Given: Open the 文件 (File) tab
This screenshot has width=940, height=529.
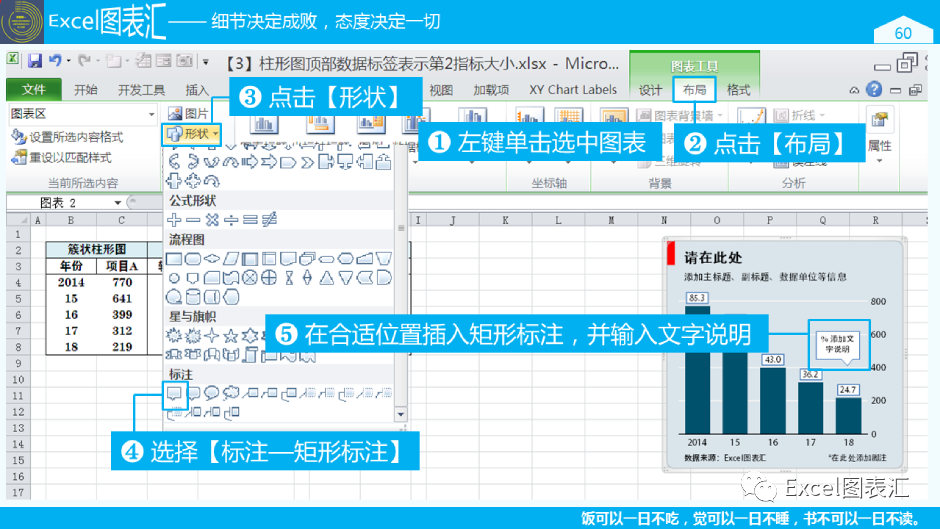Looking at the screenshot, I should point(34,89).
